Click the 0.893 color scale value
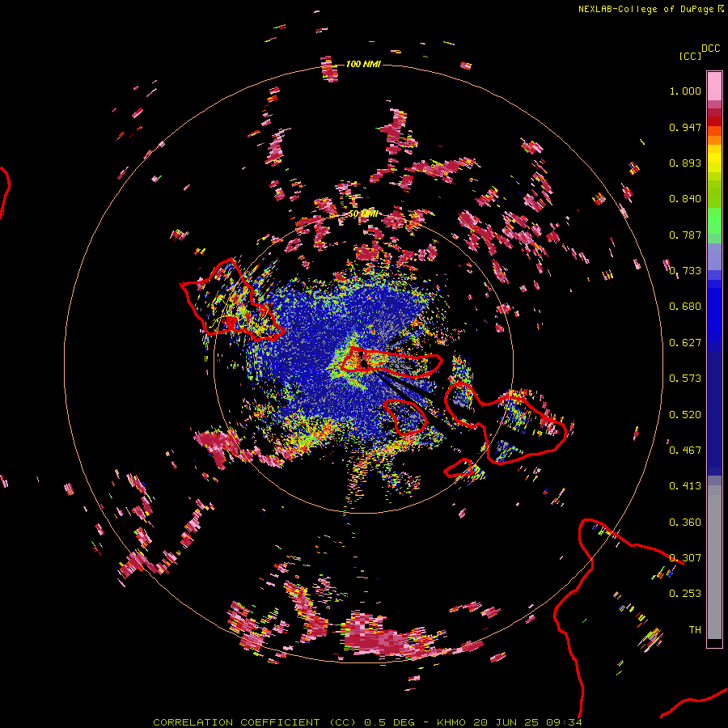The height and width of the screenshot is (728, 728). tap(685, 163)
